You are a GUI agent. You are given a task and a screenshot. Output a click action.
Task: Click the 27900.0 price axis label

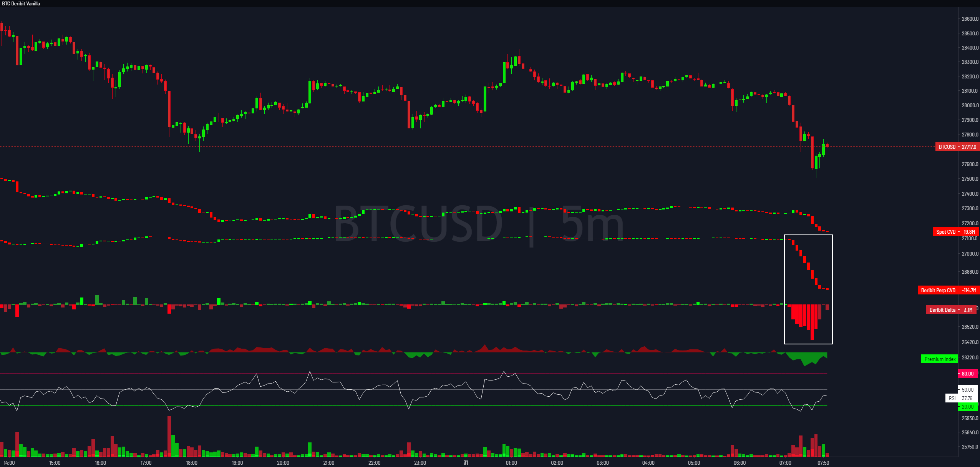point(970,120)
